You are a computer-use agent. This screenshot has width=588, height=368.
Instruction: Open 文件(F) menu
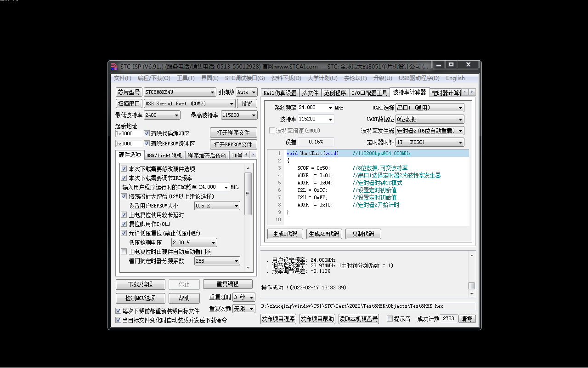(x=123, y=78)
